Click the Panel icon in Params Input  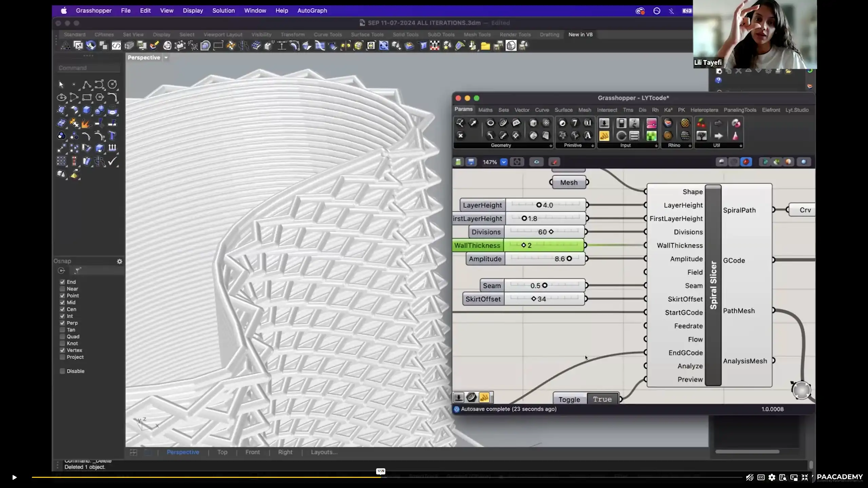604,136
